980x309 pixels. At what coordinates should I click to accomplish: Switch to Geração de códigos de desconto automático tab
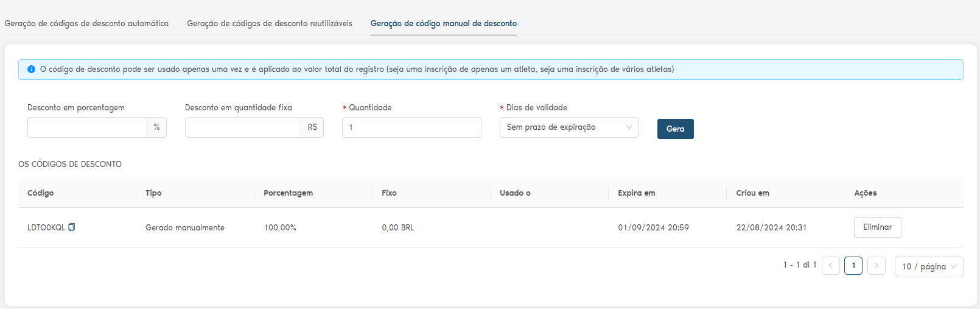tap(86, 24)
